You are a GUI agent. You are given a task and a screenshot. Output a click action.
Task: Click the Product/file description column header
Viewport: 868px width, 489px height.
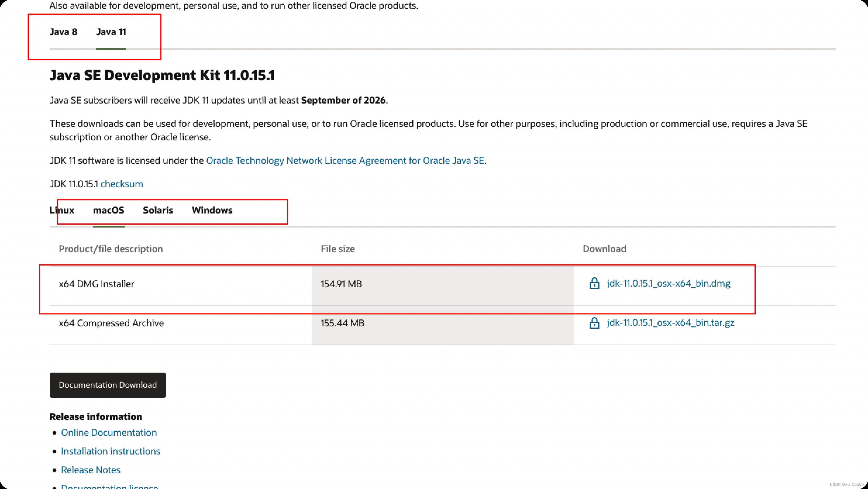[111, 249]
